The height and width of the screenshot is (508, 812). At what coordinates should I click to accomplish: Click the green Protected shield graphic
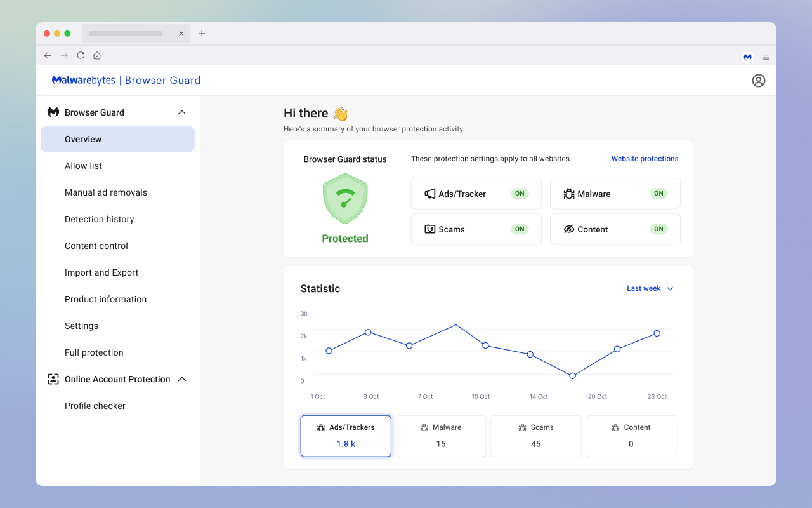pyautogui.click(x=344, y=200)
